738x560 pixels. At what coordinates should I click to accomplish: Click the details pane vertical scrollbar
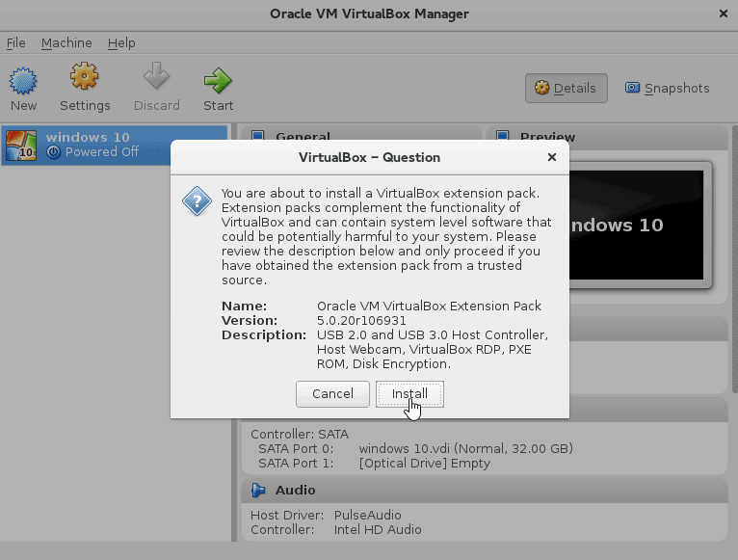pos(735,259)
